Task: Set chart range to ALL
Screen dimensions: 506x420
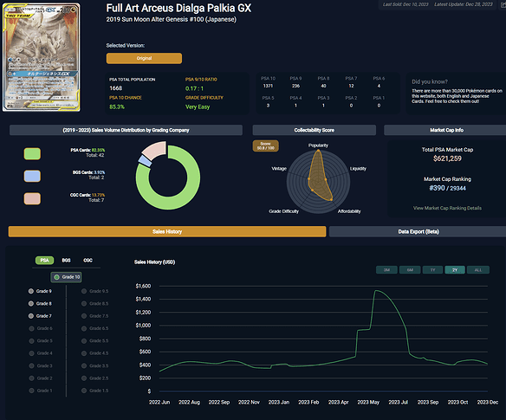Action: coord(478,270)
